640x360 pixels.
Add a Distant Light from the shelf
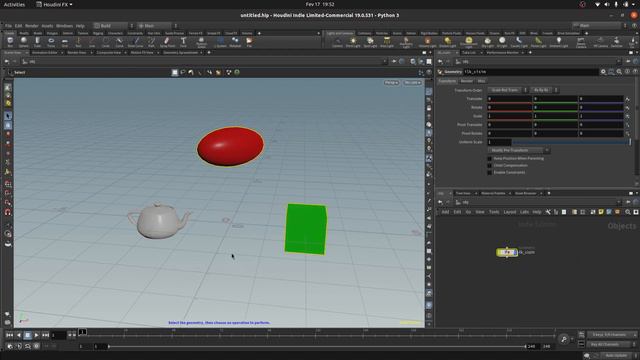[x=447, y=41]
